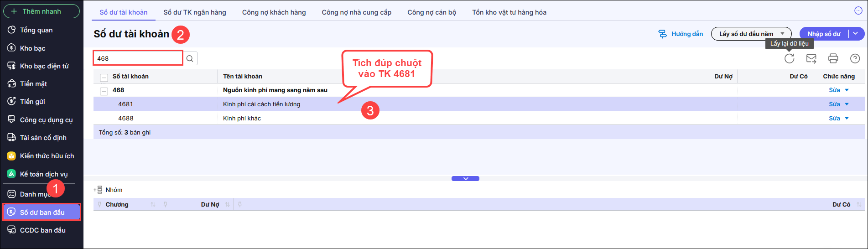The image size is (868, 249).
Task: Click the Thêm nhanh button
Action: 42,11
